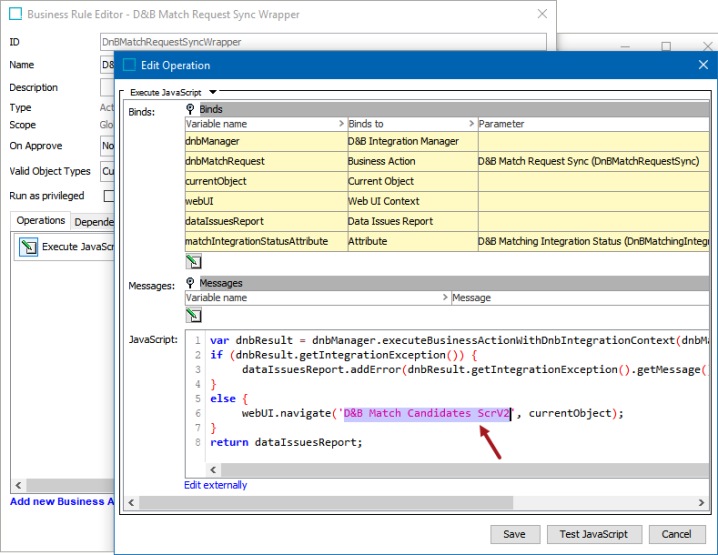This screenshot has height=555, width=718.
Task: Select the dataIssuesReport variable cell
Action: point(266,222)
